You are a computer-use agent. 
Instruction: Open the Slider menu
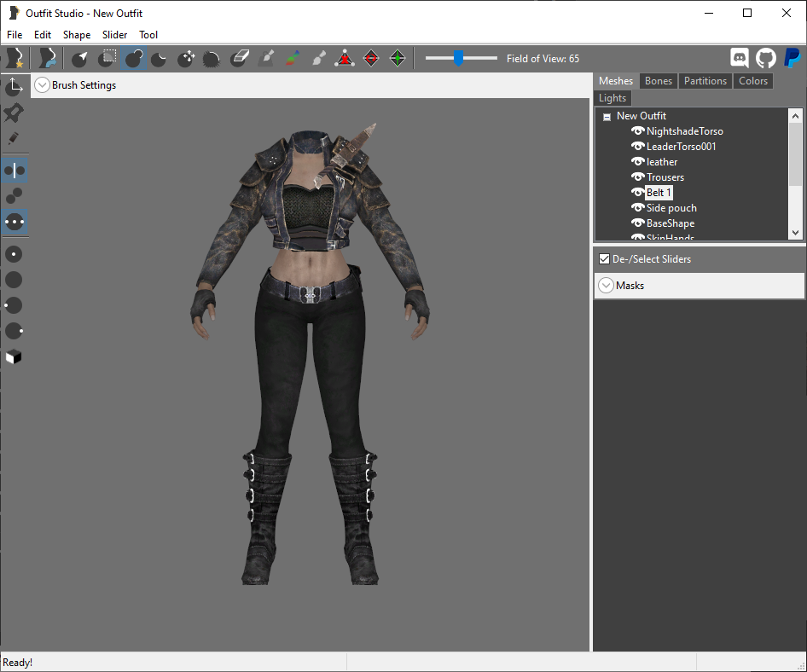coord(114,34)
